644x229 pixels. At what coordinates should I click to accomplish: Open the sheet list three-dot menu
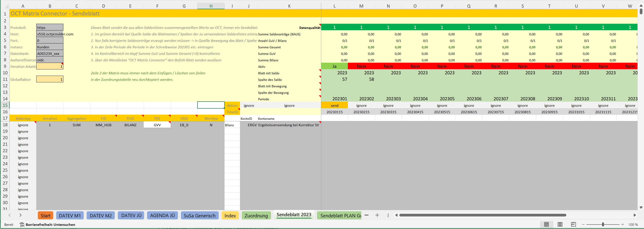[x=388, y=215]
